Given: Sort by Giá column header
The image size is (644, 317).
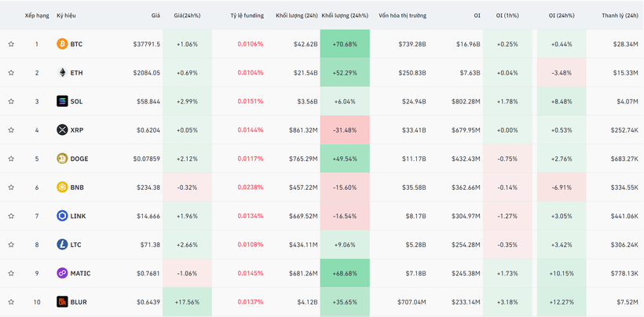Looking at the screenshot, I should coord(156,16).
